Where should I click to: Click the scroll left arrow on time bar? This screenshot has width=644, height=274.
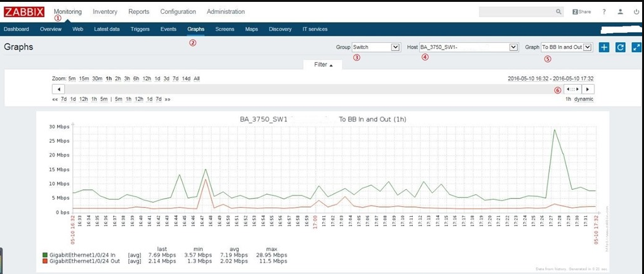[58, 89]
